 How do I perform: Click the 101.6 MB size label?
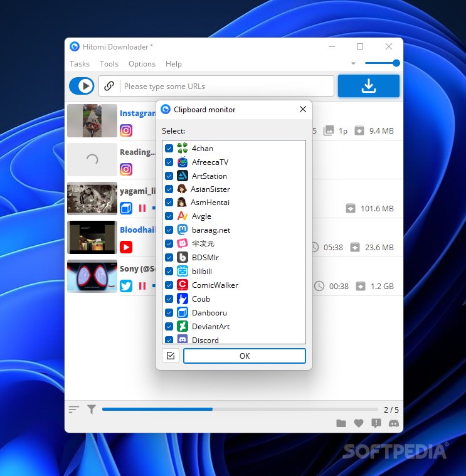click(x=377, y=209)
